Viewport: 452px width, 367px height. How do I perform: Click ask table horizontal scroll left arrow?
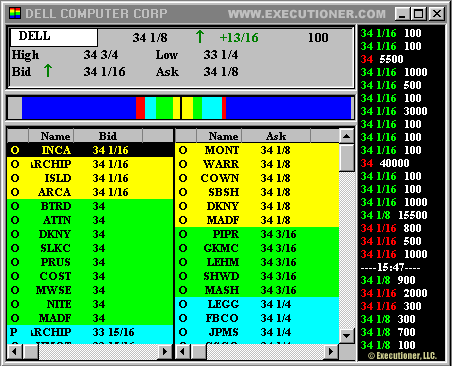point(182,351)
